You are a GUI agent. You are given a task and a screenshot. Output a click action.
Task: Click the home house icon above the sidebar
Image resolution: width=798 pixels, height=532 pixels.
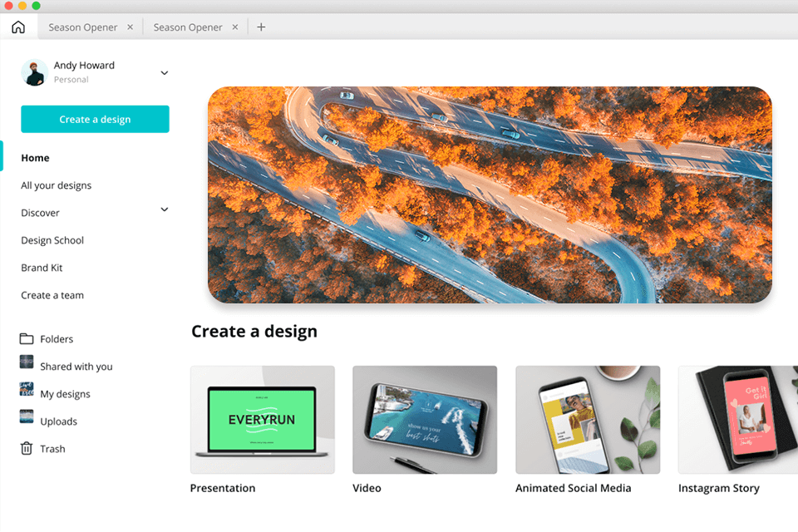[x=17, y=27]
